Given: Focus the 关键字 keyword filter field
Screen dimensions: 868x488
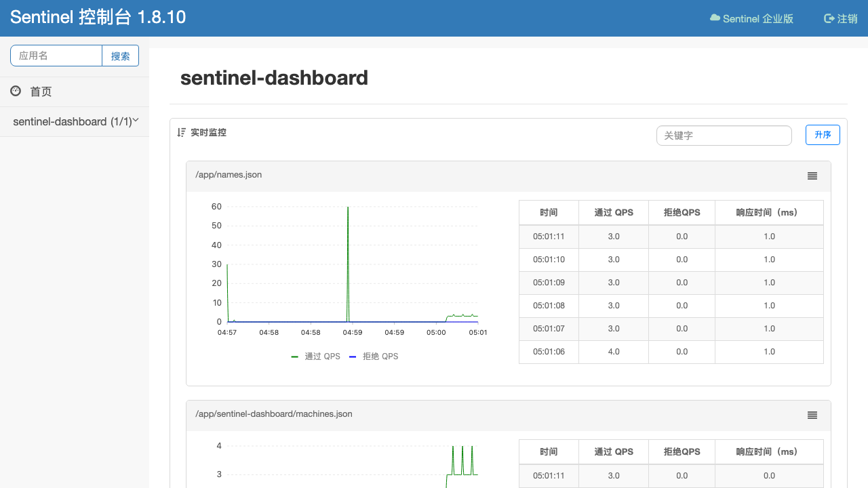Looking at the screenshot, I should (724, 136).
